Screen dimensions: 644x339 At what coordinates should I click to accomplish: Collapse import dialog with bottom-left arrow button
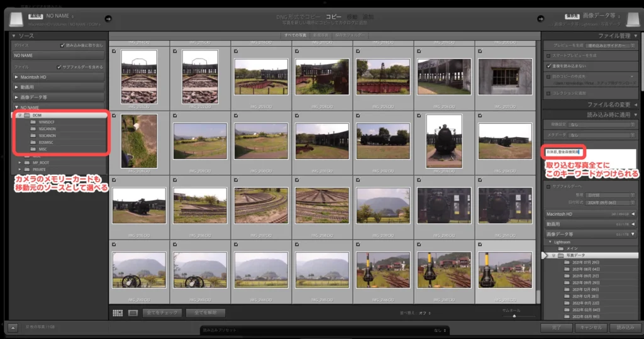point(13,328)
